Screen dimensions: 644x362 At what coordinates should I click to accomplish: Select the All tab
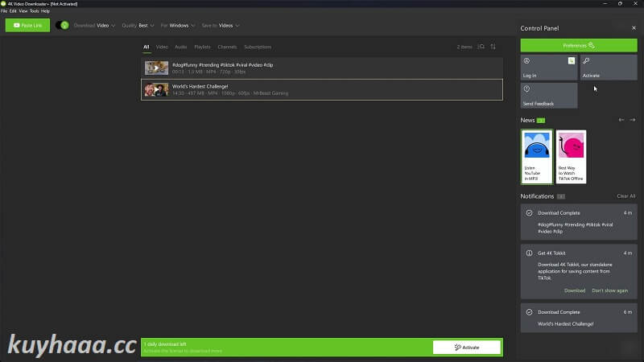(x=147, y=47)
